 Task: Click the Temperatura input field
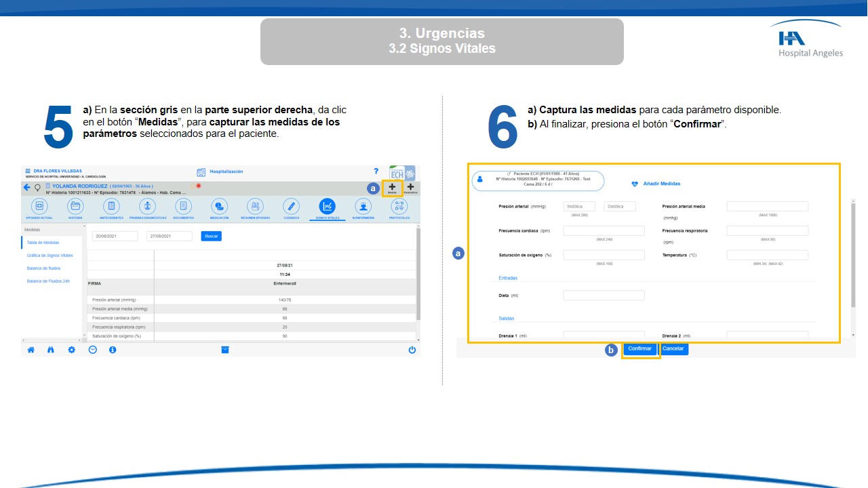(x=767, y=256)
